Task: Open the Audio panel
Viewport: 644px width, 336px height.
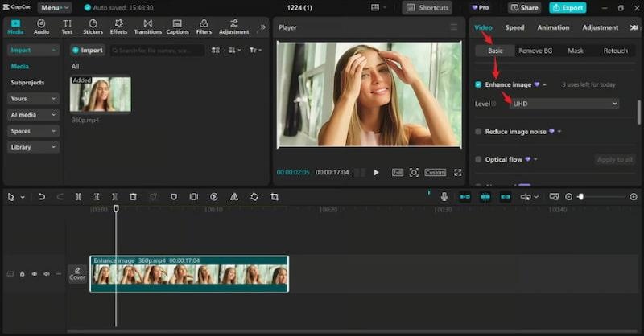Action: [x=41, y=27]
